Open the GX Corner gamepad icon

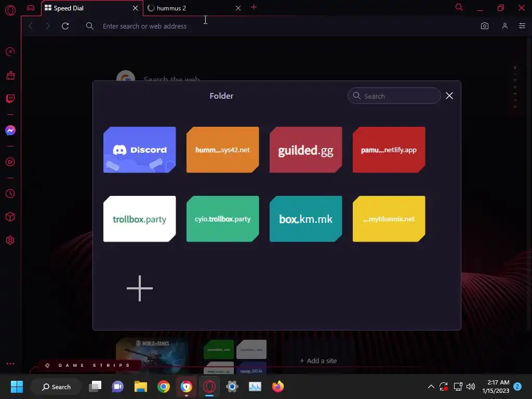31,8
